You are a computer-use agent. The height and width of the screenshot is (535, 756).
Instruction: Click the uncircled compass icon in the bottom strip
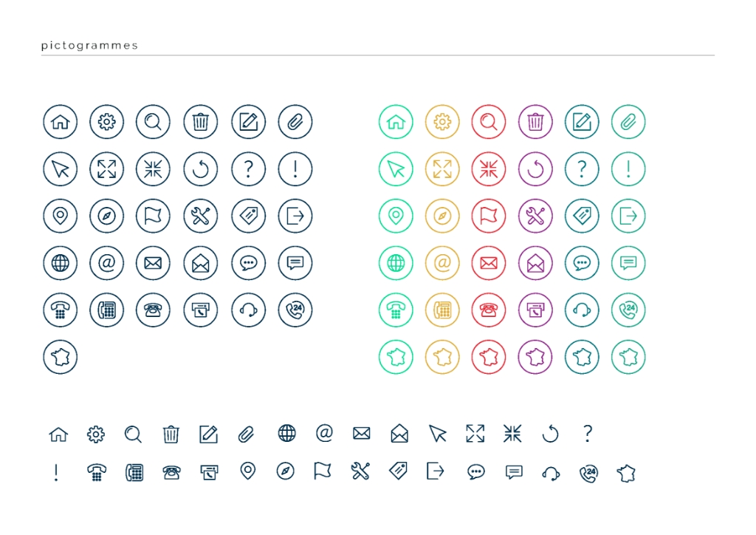[286, 471]
